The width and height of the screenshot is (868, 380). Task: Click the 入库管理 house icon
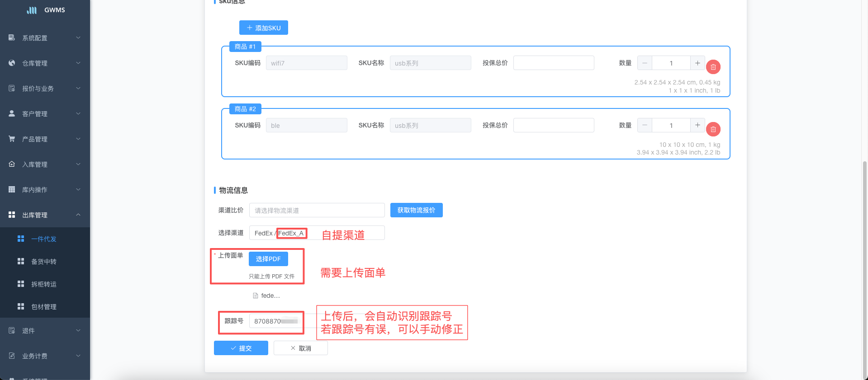click(12, 164)
